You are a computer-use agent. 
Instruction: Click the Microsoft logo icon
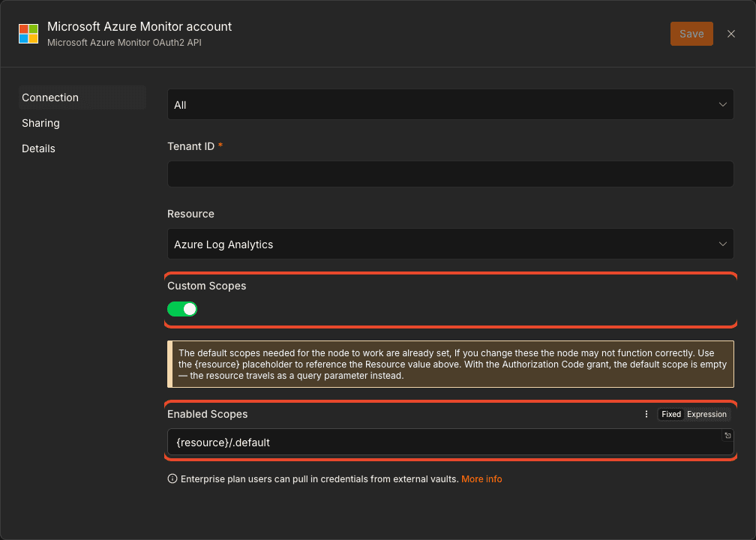(28, 34)
